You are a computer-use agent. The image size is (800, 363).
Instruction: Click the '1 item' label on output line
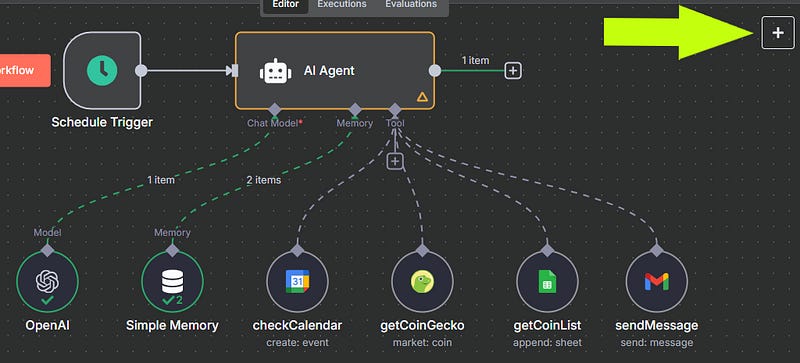[x=475, y=60]
